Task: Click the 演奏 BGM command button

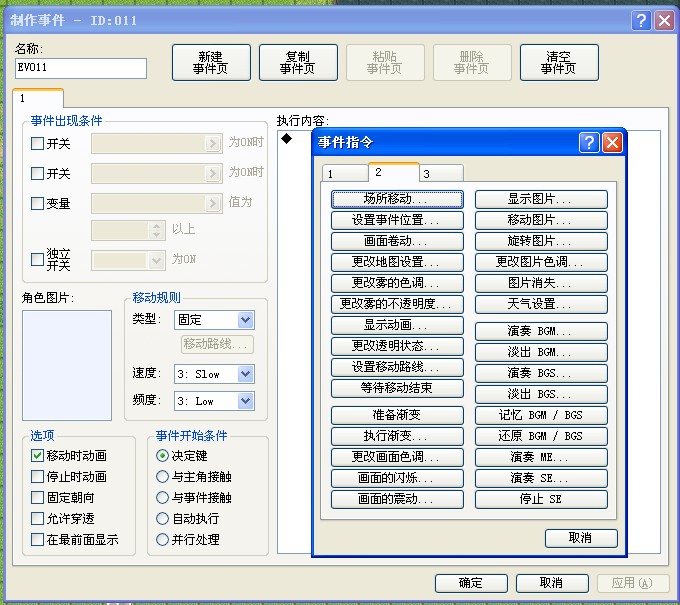Action: [x=541, y=331]
